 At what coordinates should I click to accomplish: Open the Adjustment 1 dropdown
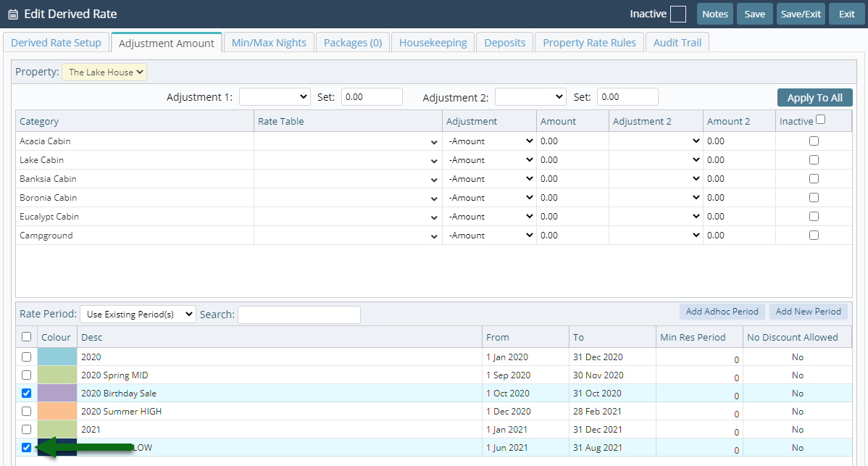click(275, 97)
